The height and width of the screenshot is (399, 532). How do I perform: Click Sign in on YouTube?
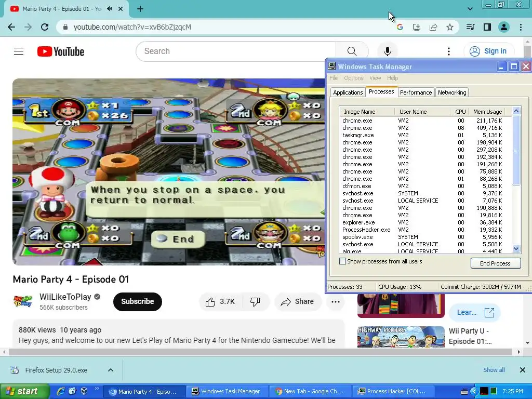pyautogui.click(x=488, y=51)
